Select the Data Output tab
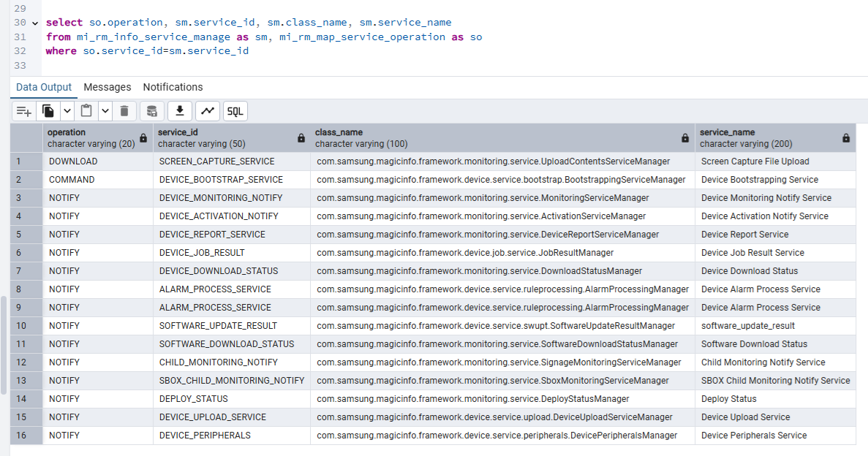 [44, 87]
